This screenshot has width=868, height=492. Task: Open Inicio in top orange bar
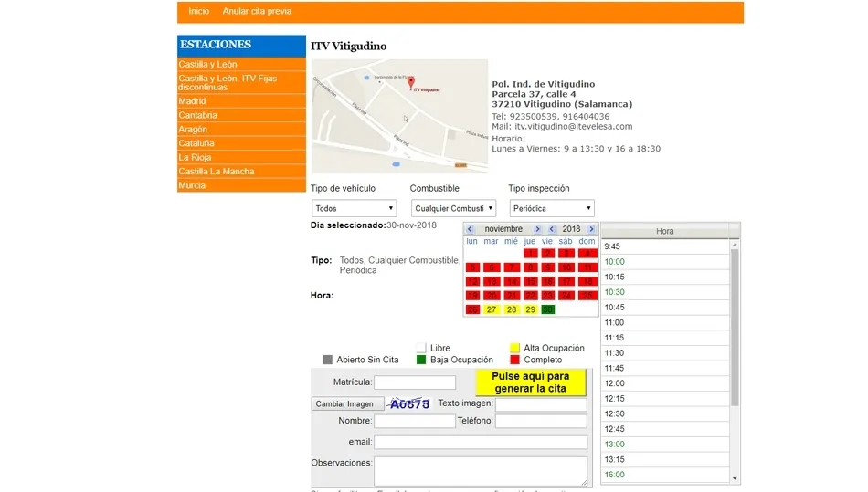click(198, 12)
